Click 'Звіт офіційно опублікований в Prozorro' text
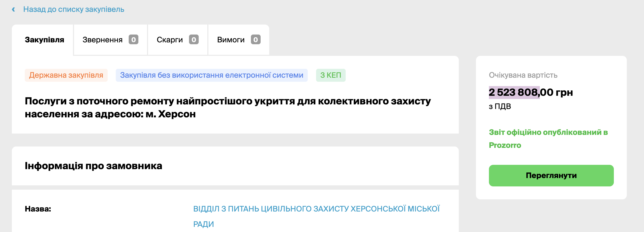644x232 pixels. click(x=548, y=138)
